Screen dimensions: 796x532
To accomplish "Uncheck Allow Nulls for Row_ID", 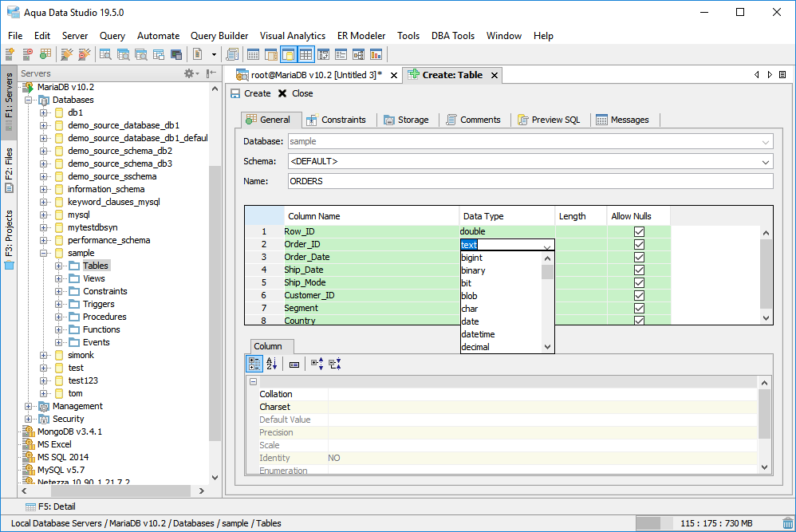I will coord(639,232).
